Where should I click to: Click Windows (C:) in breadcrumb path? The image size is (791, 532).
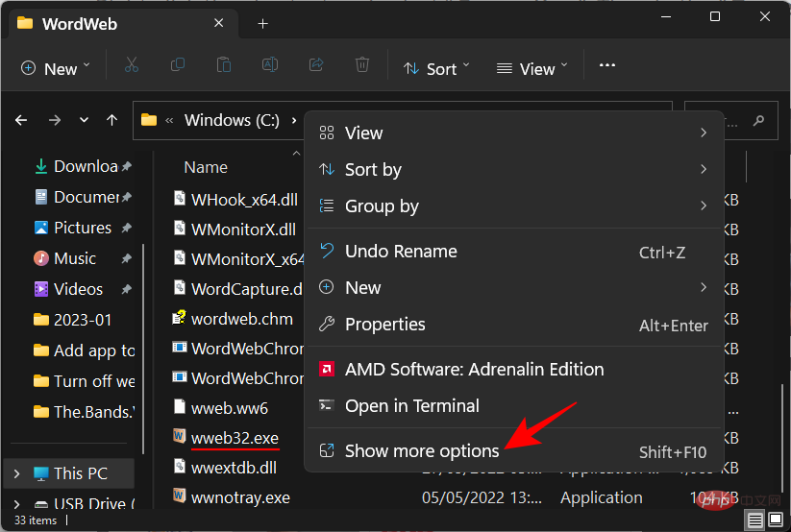point(232,120)
